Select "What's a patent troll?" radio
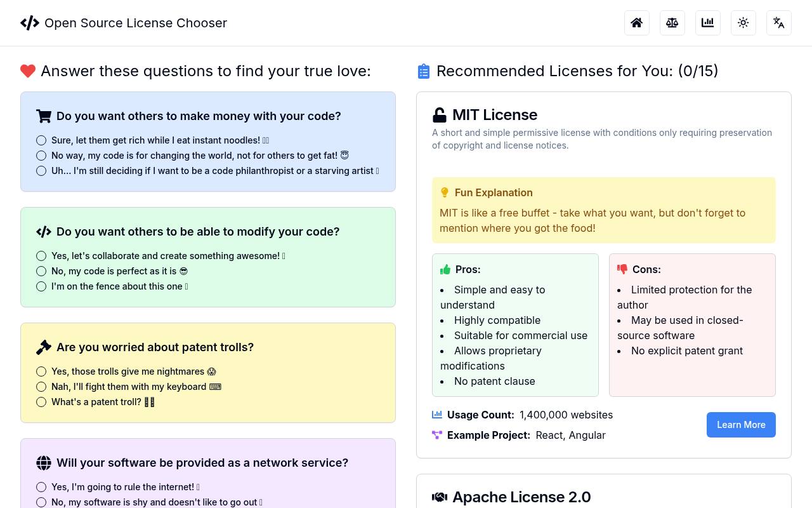This screenshot has width=812, height=508. (x=41, y=402)
